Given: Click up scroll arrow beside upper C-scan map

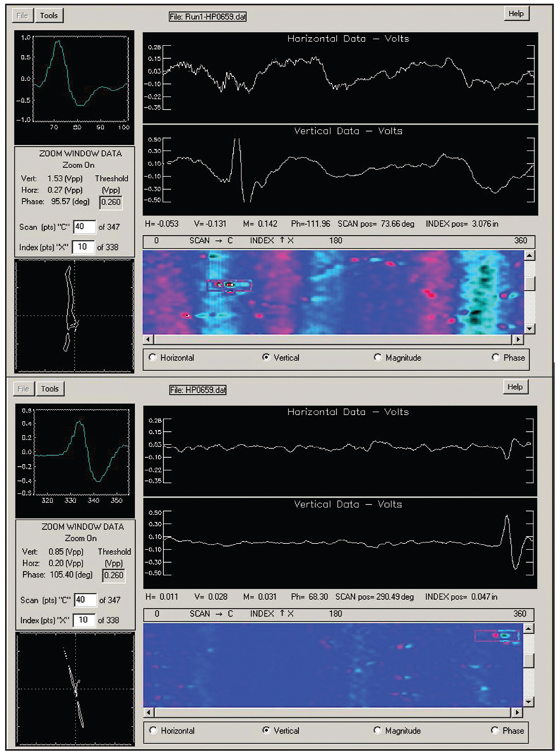Looking at the screenshot, I should pos(530,254).
